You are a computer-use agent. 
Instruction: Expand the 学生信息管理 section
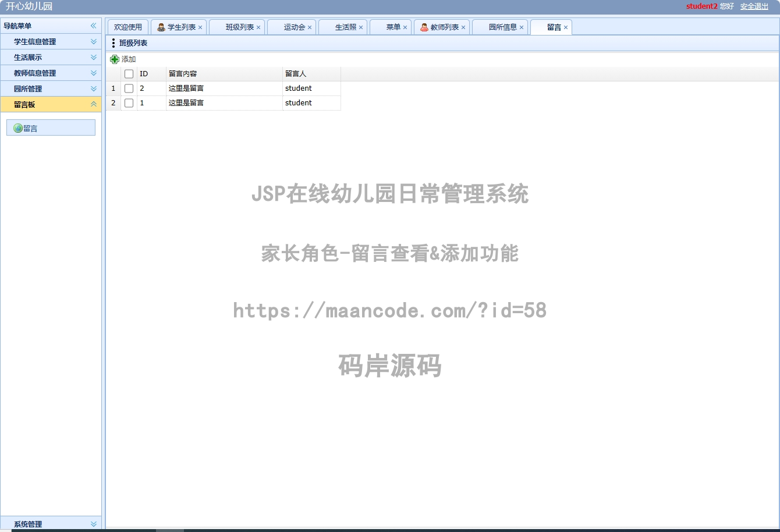point(94,41)
